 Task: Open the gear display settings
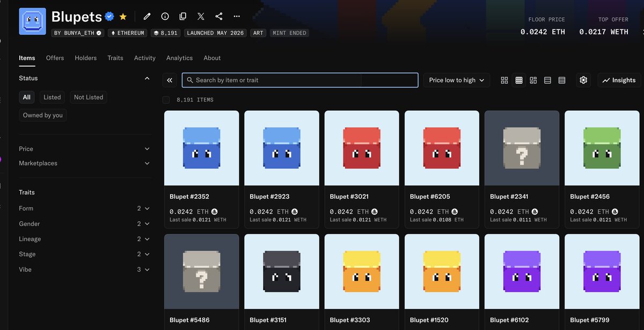coord(583,80)
